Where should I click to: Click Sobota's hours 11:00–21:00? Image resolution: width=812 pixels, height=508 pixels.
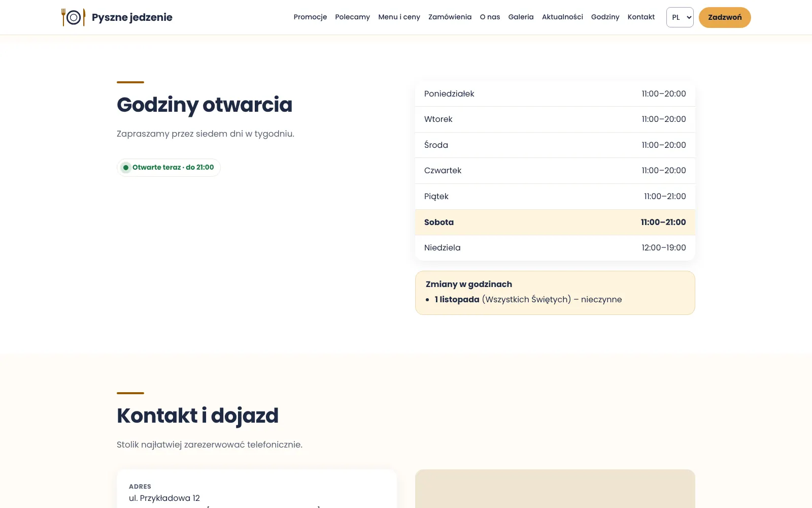(663, 223)
